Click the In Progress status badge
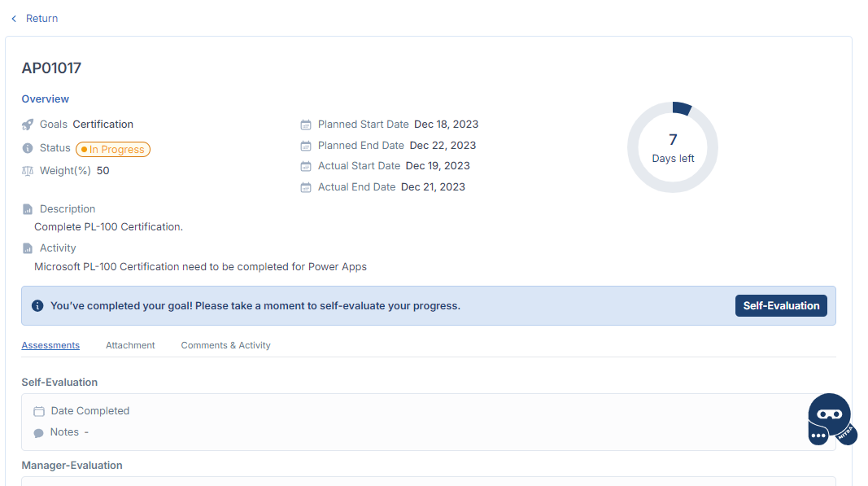This screenshot has height=486, width=868. 113,150
